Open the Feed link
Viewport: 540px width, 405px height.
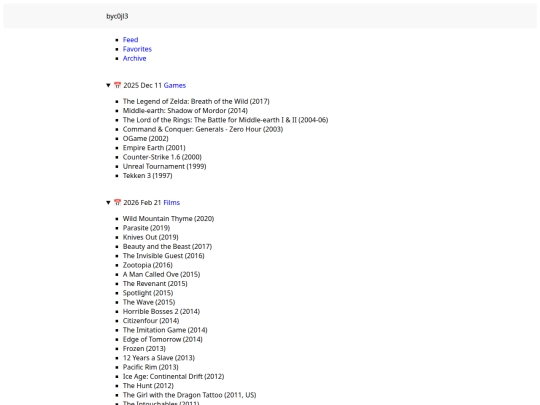click(130, 40)
